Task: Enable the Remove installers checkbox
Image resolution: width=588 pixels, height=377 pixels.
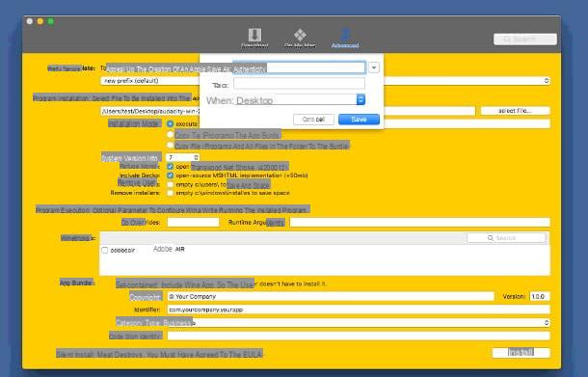Action: [x=171, y=193]
